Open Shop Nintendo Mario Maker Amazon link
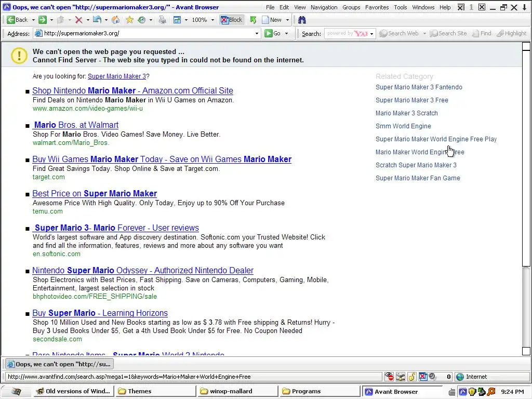 [x=132, y=90]
